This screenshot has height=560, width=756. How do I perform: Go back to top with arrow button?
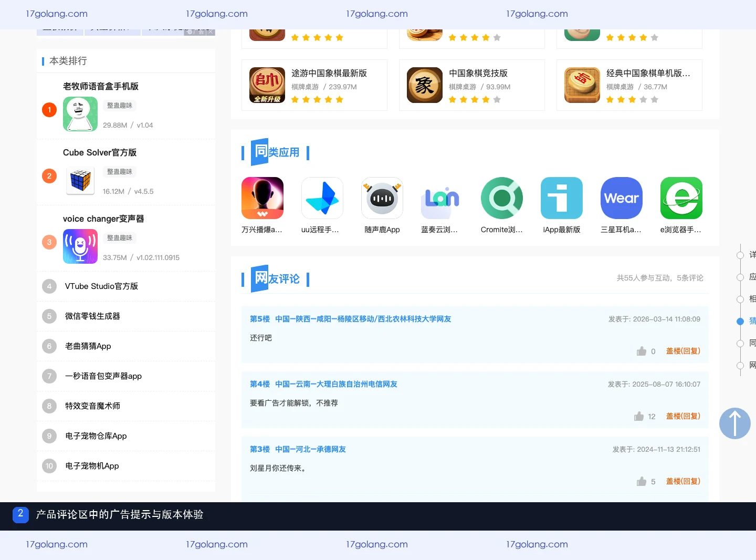[x=735, y=423]
